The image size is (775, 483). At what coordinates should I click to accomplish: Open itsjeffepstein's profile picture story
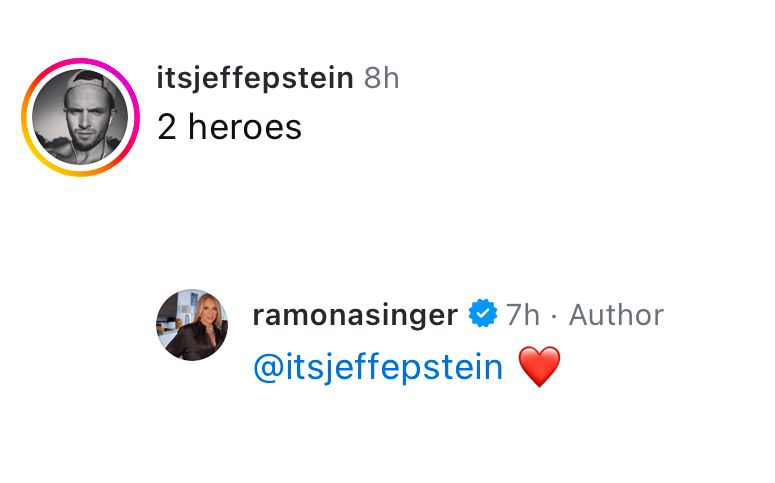click(x=80, y=117)
